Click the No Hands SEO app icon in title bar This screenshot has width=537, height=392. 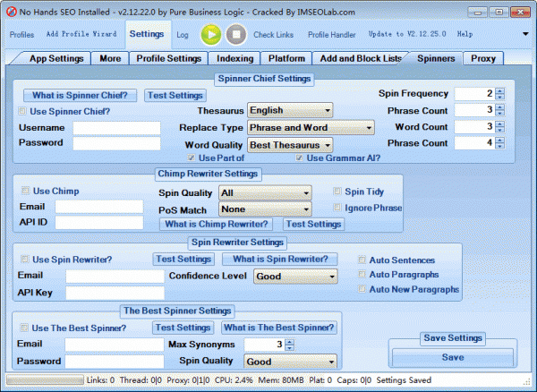tap(12, 12)
